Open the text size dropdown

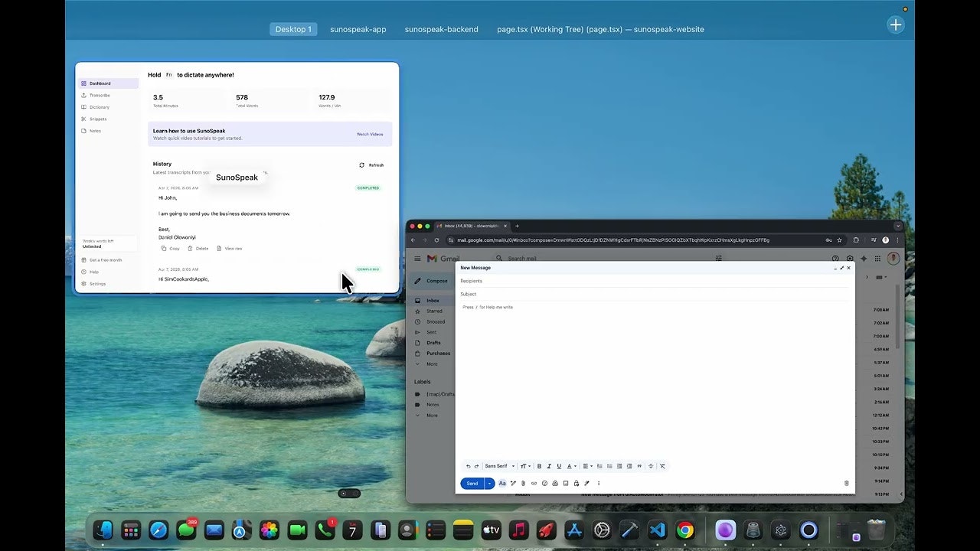coord(525,466)
